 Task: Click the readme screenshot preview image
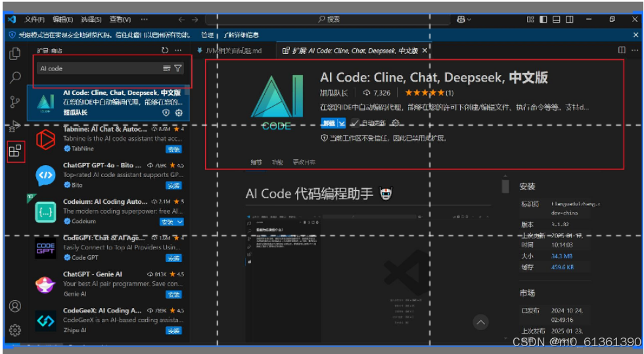pyautogui.click(x=368, y=278)
